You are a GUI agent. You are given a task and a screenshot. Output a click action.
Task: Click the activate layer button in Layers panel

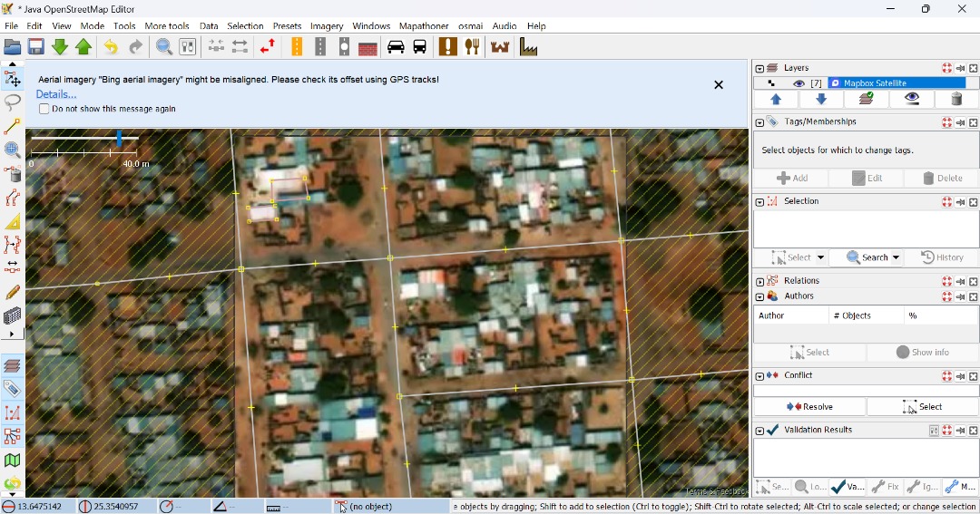pos(866,99)
